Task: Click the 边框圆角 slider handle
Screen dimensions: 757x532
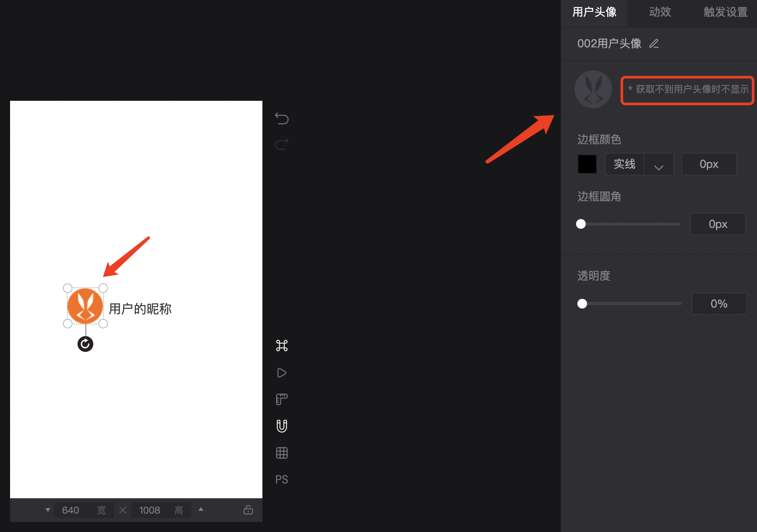Action: [581, 224]
